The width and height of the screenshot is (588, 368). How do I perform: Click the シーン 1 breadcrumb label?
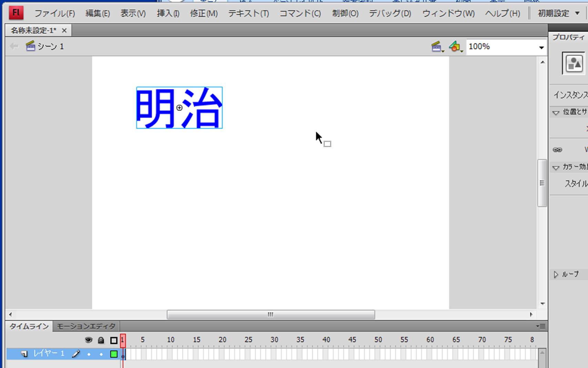click(x=50, y=47)
